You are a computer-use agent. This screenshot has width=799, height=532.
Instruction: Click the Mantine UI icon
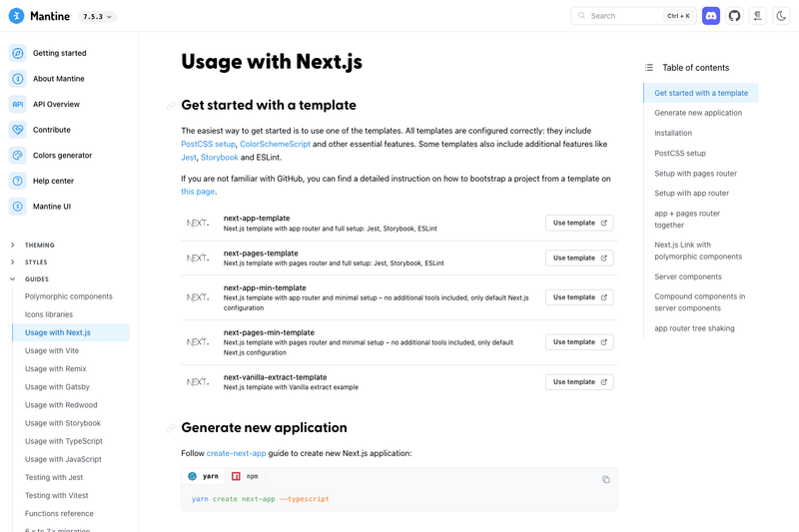tap(18, 207)
